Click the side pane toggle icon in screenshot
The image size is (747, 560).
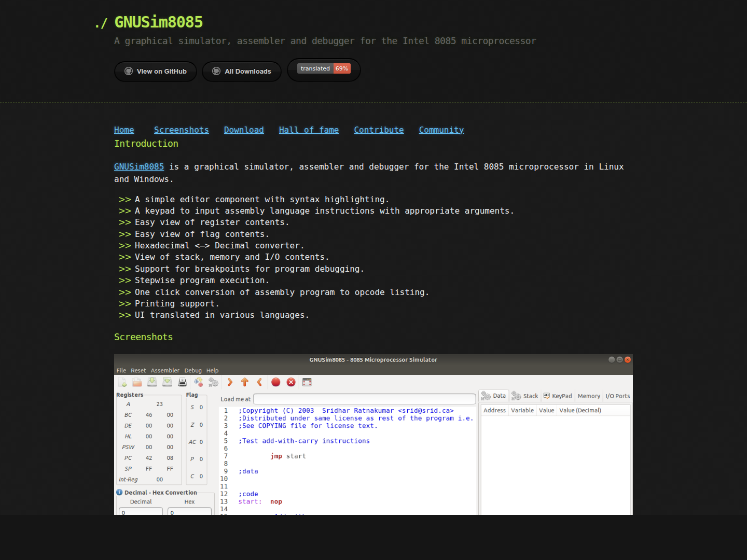tap(307, 382)
